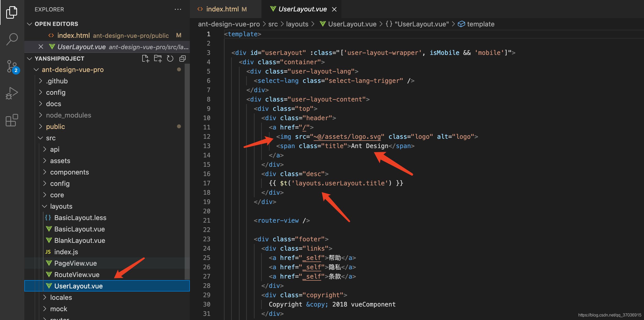
Task: Open explorer more actions ellipsis menu
Action: click(178, 9)
